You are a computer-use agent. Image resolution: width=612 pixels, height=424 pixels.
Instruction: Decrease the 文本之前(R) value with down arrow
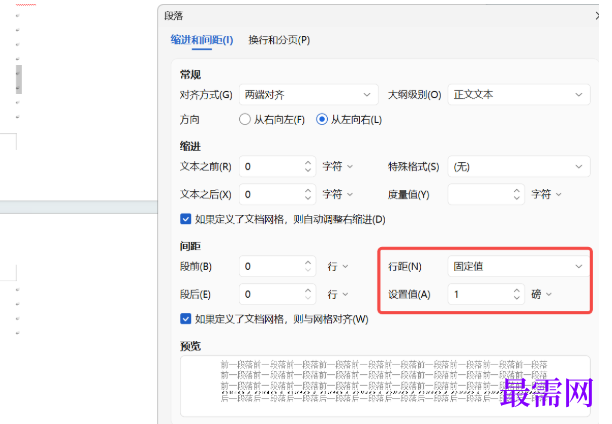[308, 170]
